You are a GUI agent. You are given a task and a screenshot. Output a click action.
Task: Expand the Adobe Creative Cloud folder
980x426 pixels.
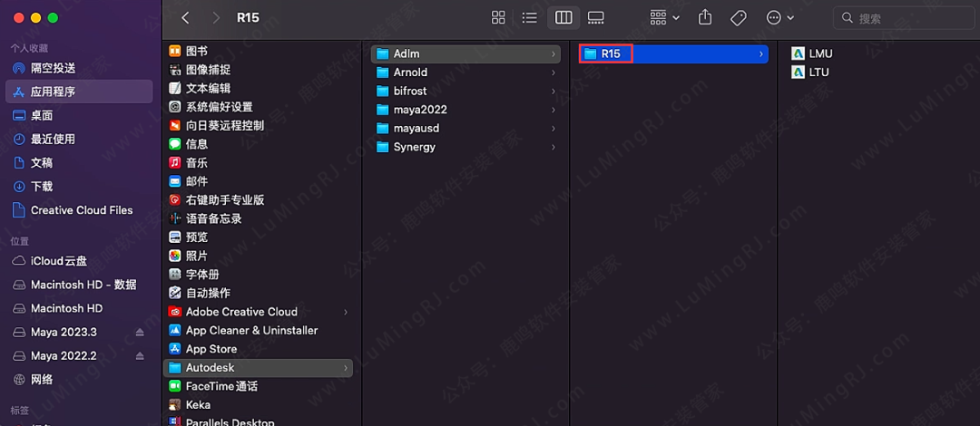tap(346, 312)
